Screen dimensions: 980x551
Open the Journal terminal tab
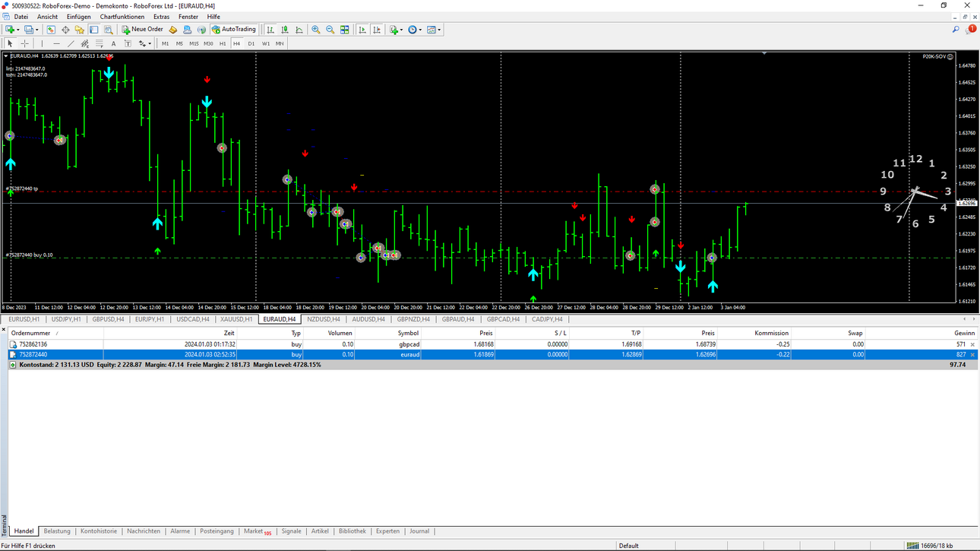coord(419,531)
